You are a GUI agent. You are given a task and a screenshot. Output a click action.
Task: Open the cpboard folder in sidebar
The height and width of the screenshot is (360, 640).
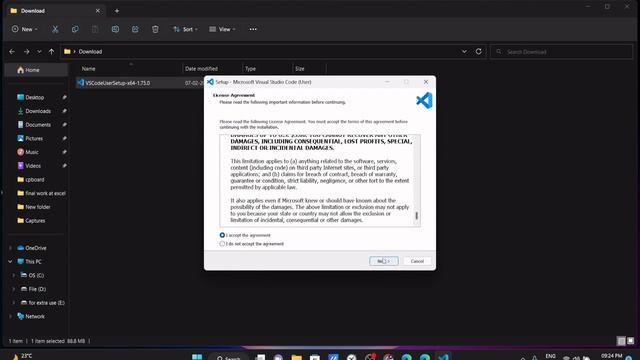(x=34, y=180)
